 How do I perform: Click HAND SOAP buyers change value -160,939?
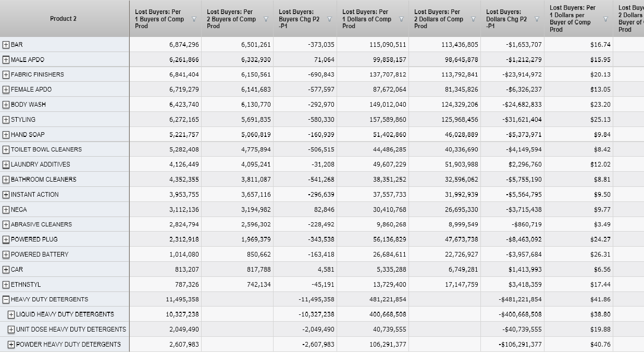point(321,135)
